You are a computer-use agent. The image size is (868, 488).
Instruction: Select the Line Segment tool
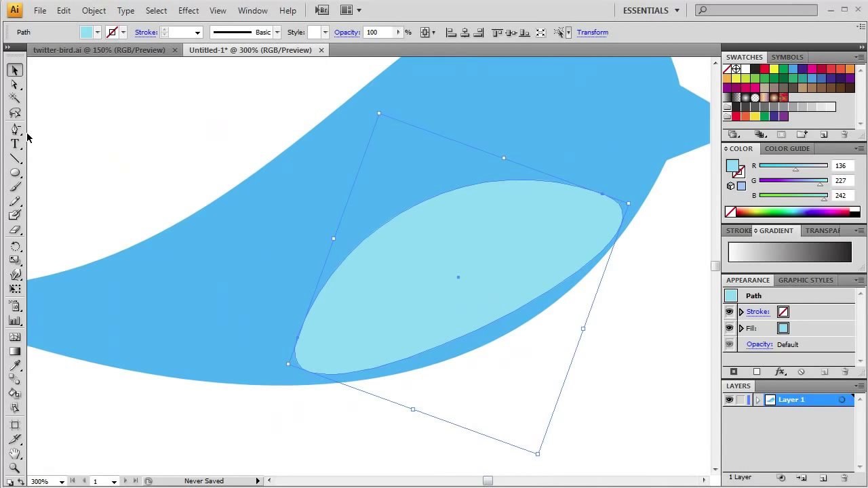(15, 159)
